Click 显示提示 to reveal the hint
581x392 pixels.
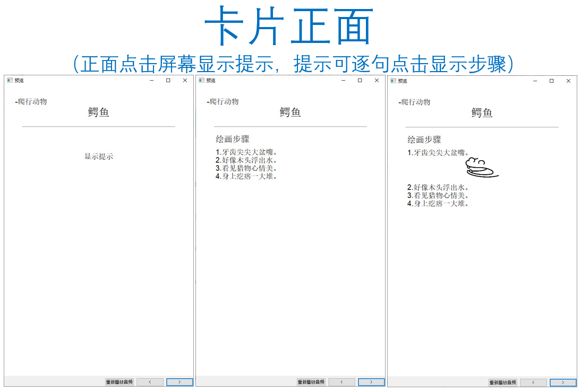[x=99, y=156]
